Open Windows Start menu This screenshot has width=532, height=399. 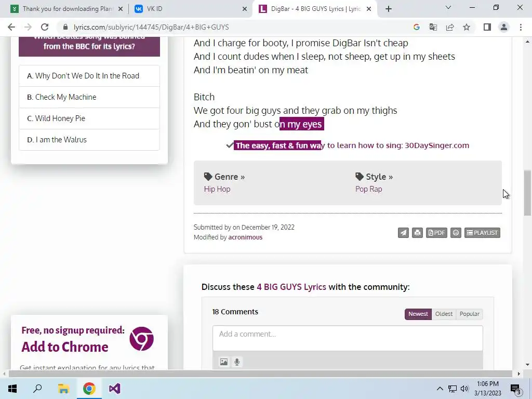tap(12, 389)
